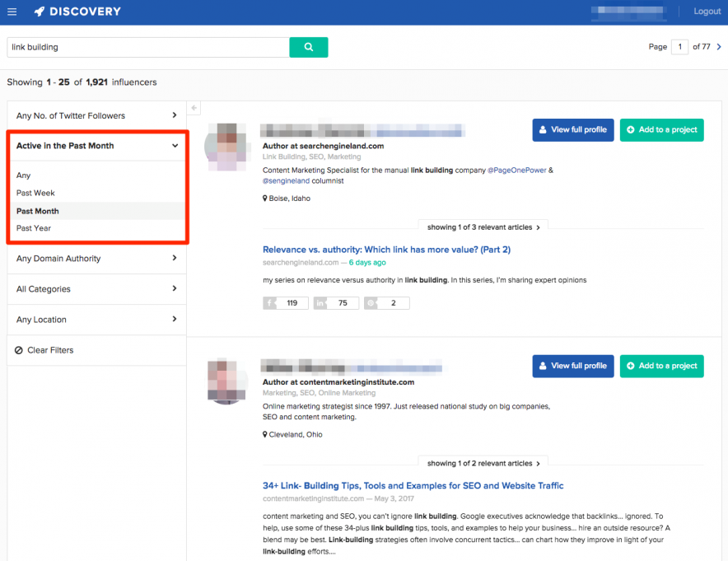Collapse Active in the Past Month filter

[x=96, y=145]
